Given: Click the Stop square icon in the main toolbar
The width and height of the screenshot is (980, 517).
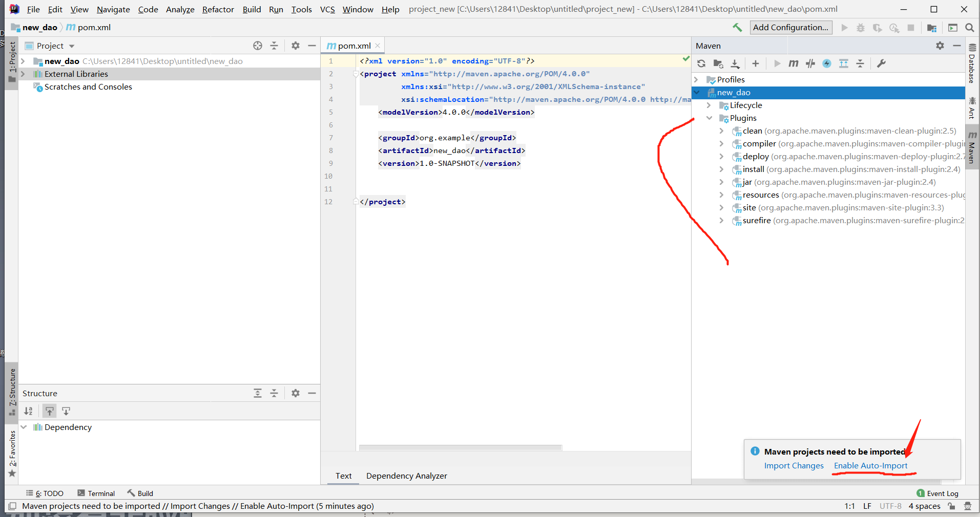Looking at the screenshot, I should point(911,28).
